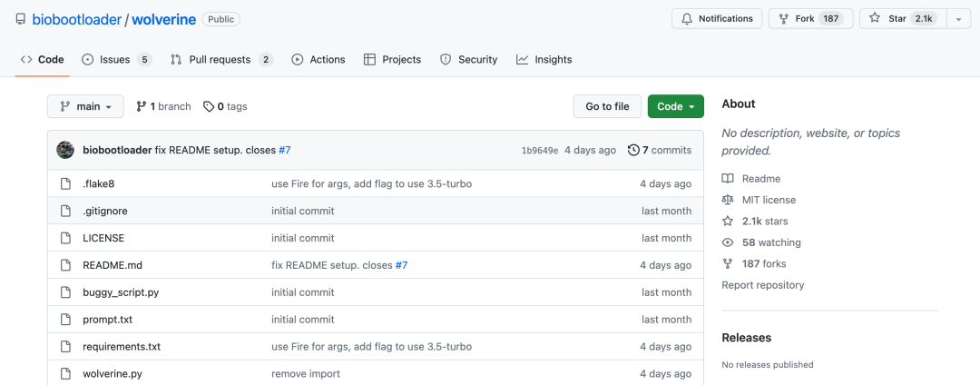Open the green Code dropdown
This screenshot has height=385, width=980.
pyautogui.click(x=676, y=106)
